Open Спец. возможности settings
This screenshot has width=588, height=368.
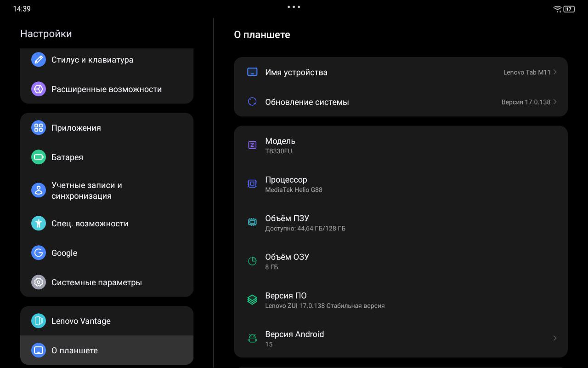(107, 223)
